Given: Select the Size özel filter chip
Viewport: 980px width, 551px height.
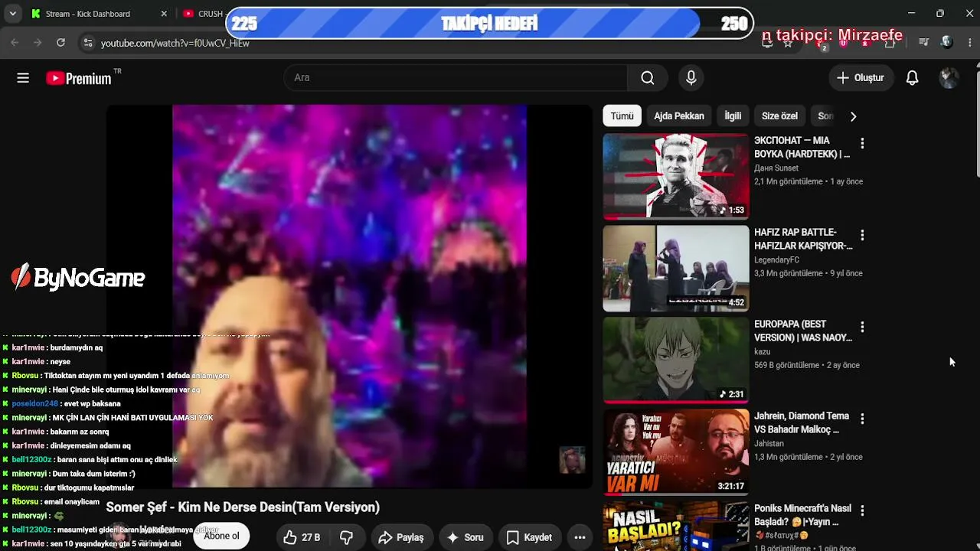Looking at the screenshot, I should pos(779,116).
